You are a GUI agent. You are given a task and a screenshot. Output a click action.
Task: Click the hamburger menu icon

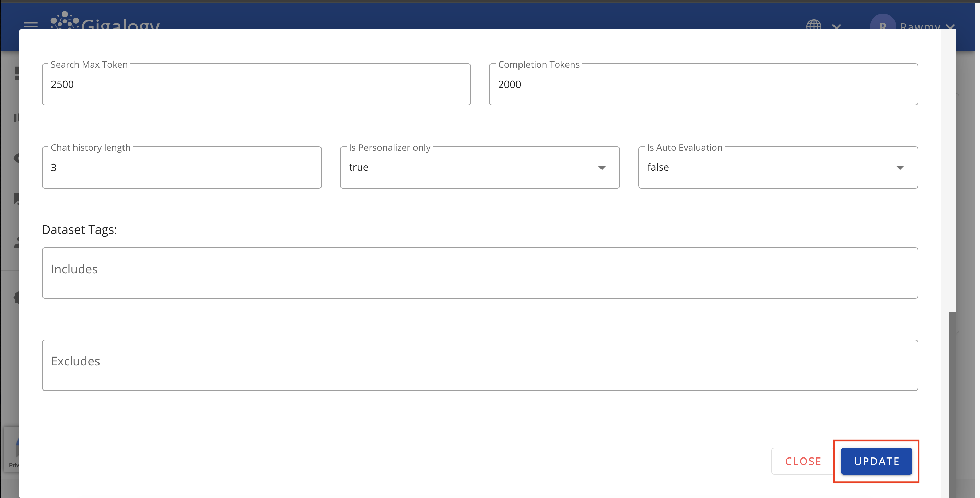click(x=31, y=24)
